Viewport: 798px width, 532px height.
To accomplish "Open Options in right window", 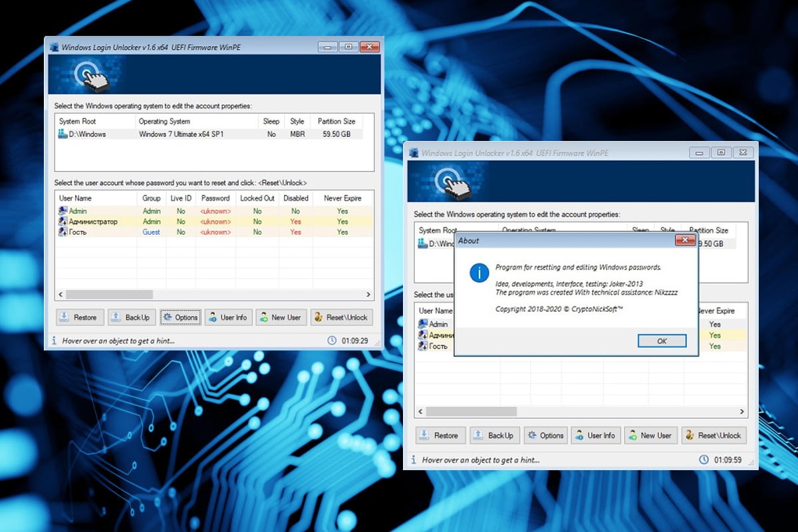I will [x=545, y=436].
